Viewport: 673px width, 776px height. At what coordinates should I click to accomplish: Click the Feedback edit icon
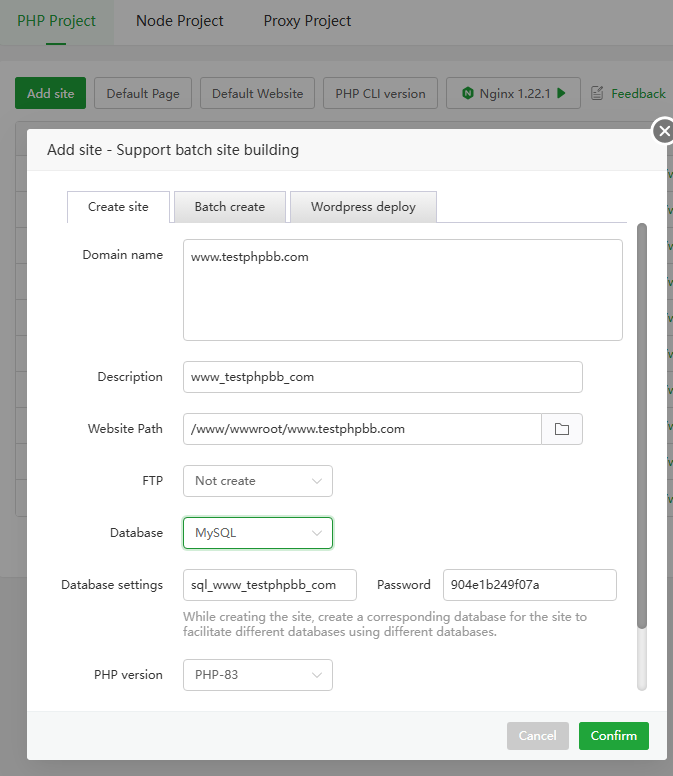pyautogui.click(x=597, y=93)
